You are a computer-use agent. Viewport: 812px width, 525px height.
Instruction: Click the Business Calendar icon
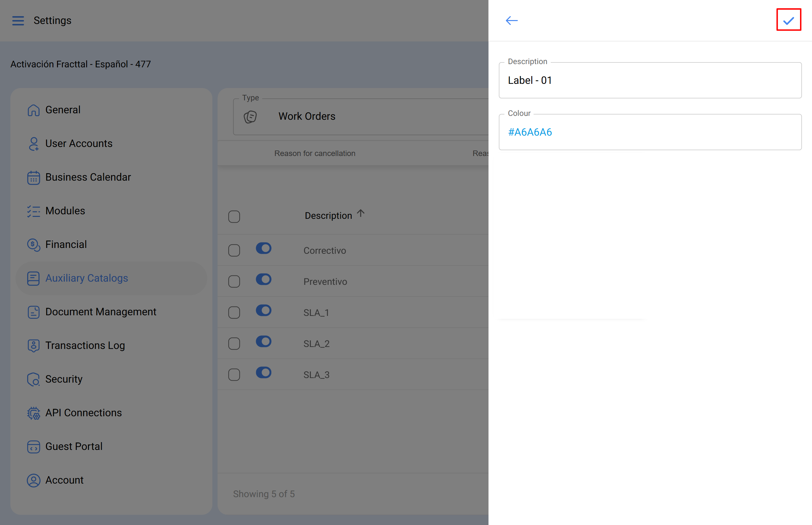[33, 178]
